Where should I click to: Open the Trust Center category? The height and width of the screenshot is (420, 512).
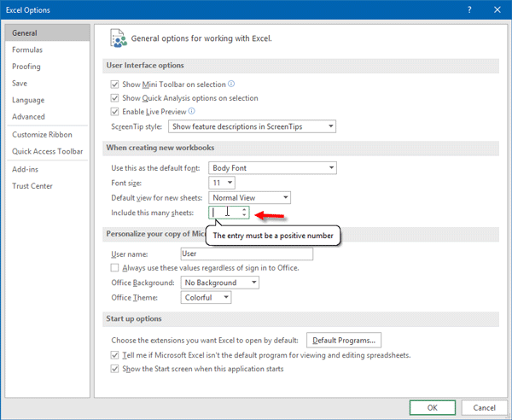[47, 186]
